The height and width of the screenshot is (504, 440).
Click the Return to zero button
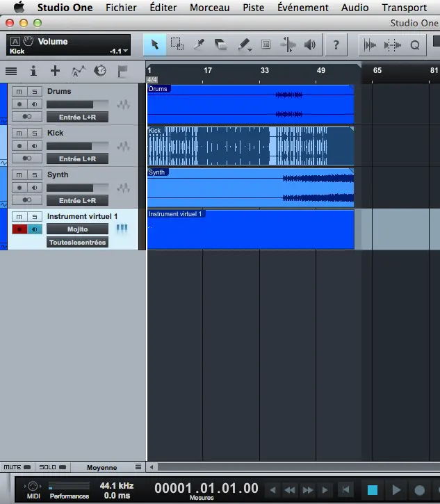click(346, 489)
